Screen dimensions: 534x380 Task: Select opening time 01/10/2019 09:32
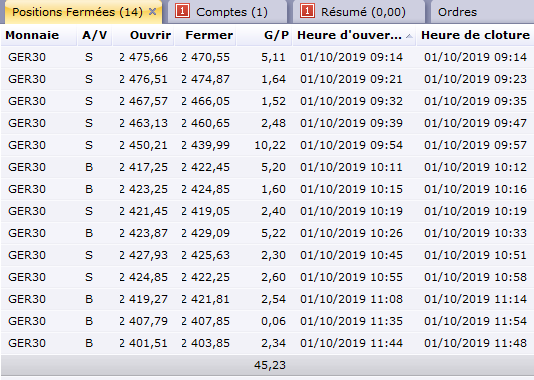(x=351, y=101)
